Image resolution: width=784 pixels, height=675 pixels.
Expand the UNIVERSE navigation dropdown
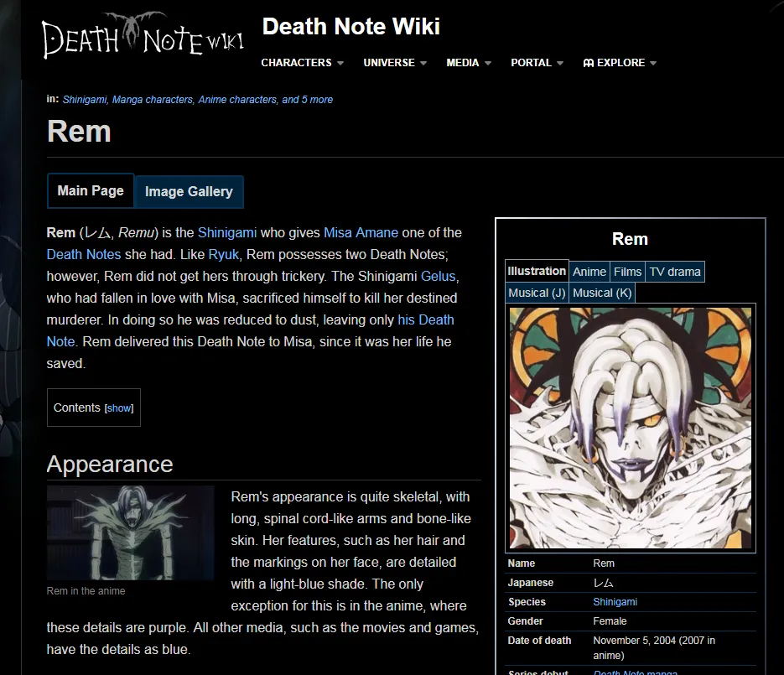394,63
